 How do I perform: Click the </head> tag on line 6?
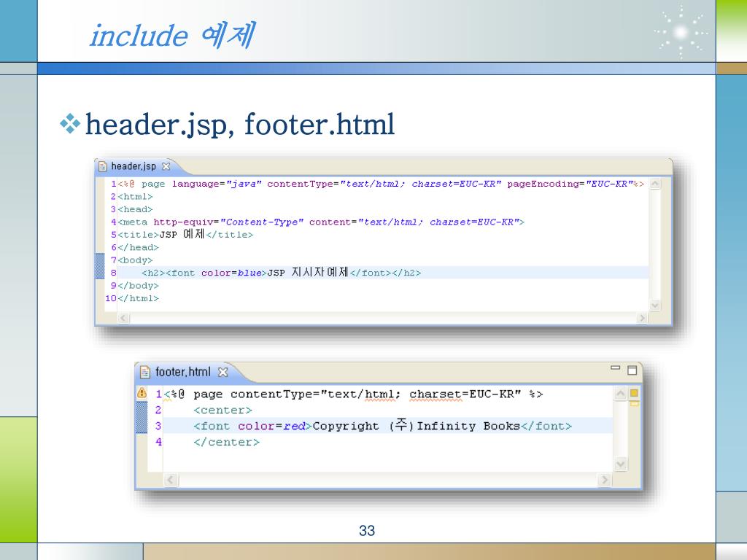138,248
